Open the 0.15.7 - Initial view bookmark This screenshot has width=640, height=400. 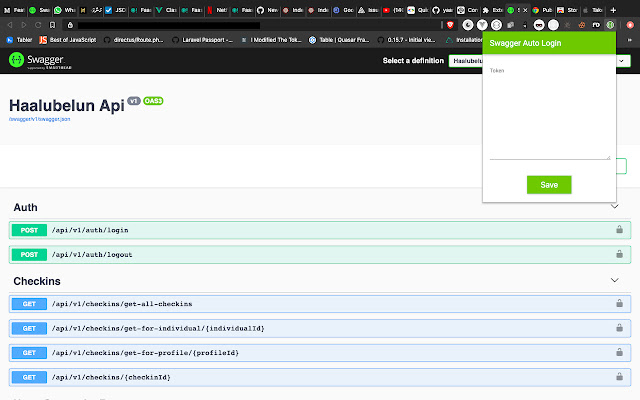click(x=407, y=40)
